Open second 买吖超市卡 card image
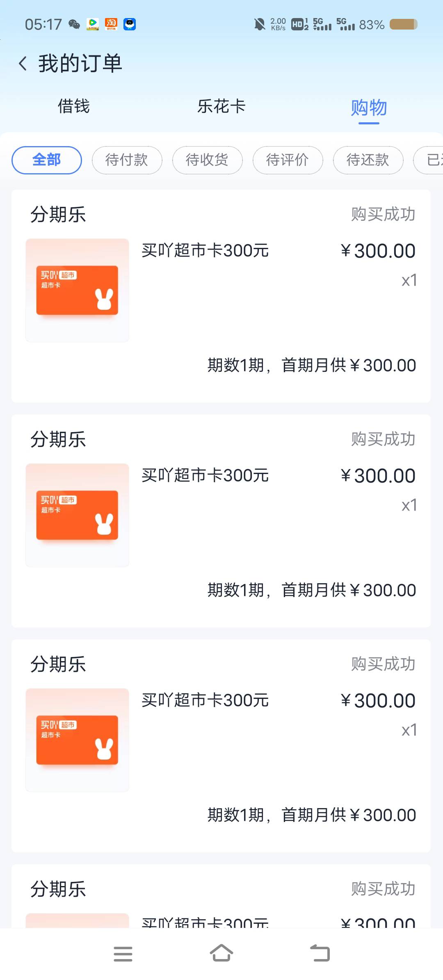The width and height of the screenshot is (443, 980). (77, 515)
